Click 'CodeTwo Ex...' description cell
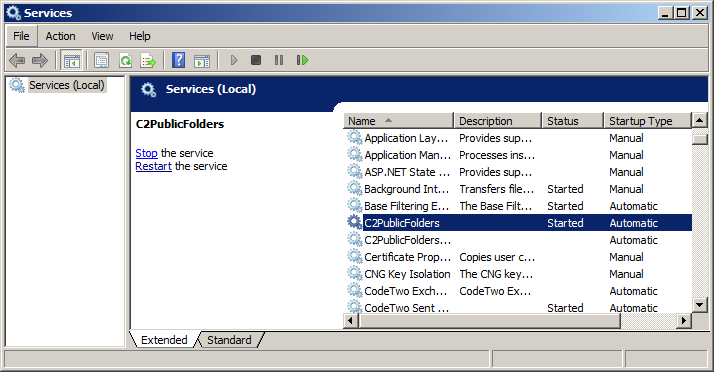 pos(495,290)
